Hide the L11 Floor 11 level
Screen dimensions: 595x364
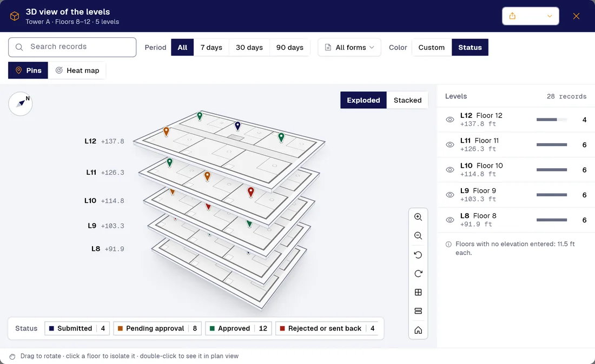click(x=450, y=144)
